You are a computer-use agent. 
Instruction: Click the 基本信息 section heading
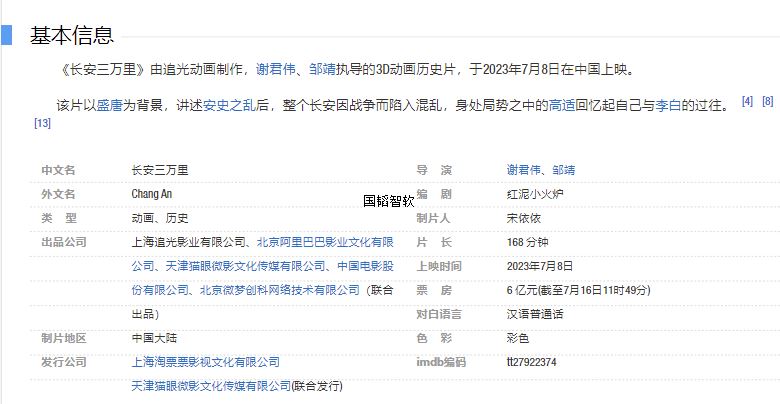72,36
